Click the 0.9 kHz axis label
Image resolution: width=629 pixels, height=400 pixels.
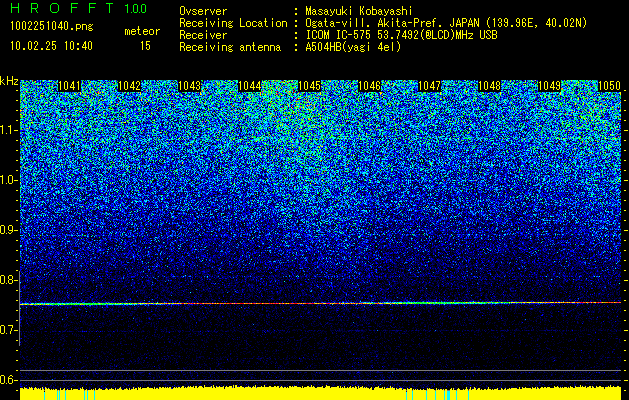8,230
